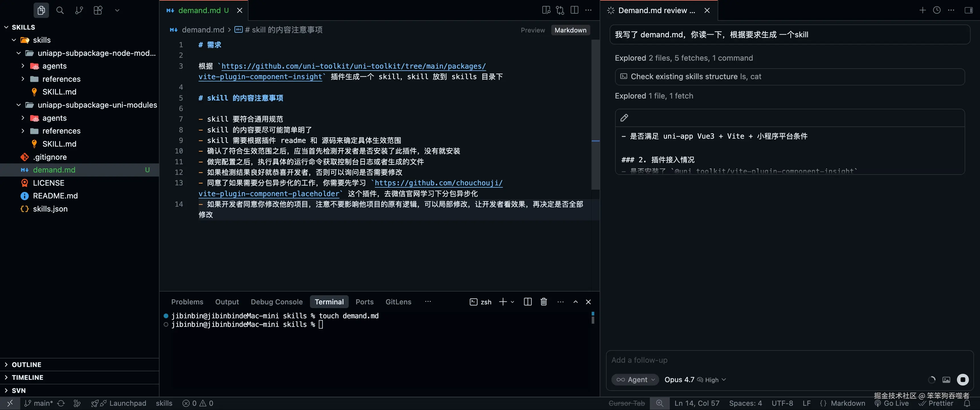Expand the OUTLINE section
The width and height of the screenshot is (980, 410).
(x=26, y=364)
